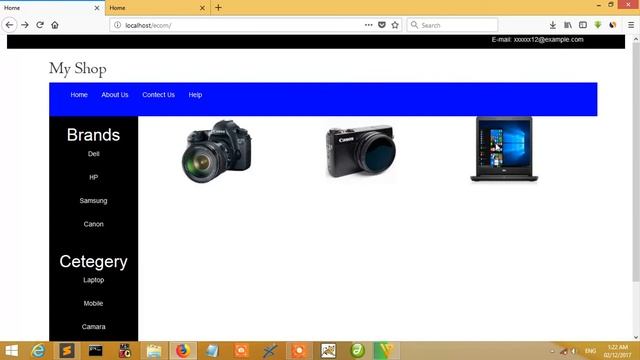The image size is (640, 360).
Task: Click the ENG language indicator in tray
Action: tap(590, 351)
